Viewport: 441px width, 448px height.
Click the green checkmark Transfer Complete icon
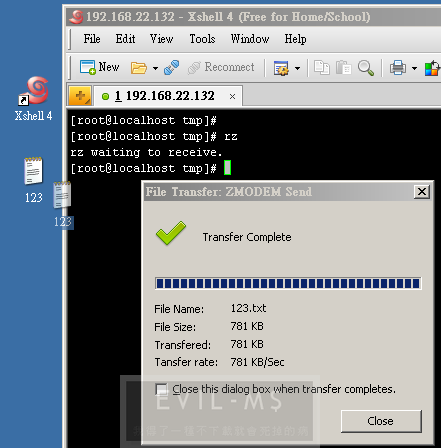171,233
